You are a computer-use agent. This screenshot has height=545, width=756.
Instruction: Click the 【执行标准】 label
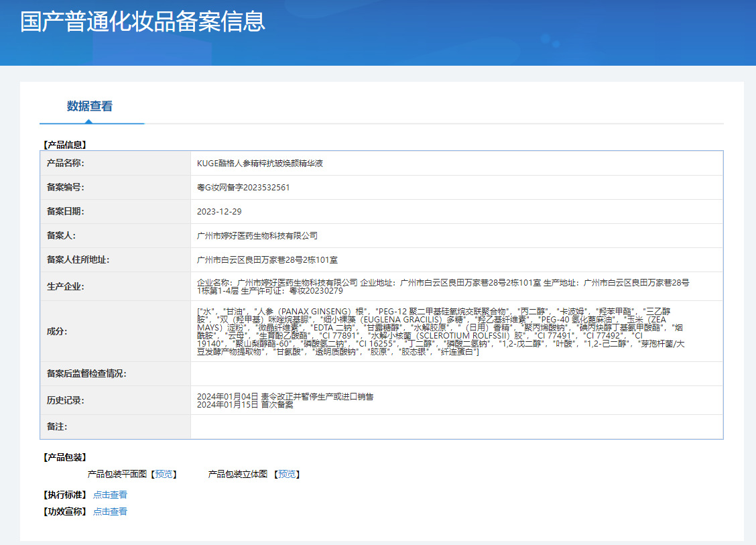pyautogui.click(x=64, y=495)
